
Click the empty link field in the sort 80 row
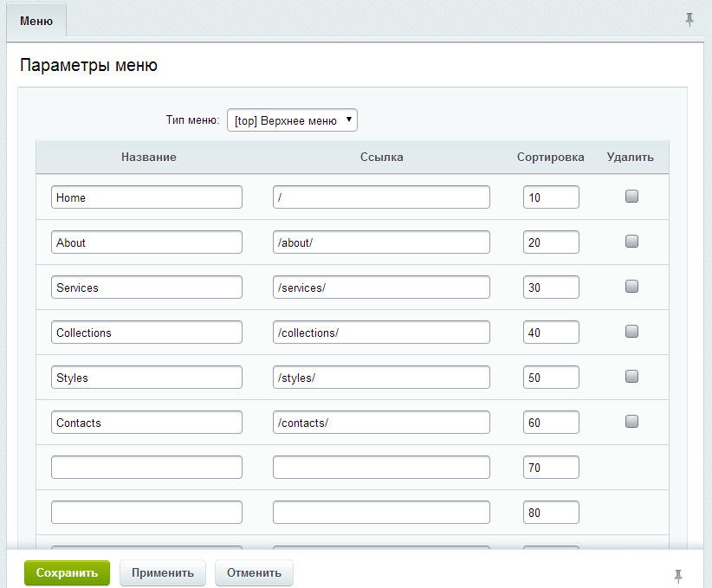tap(381, 512)
